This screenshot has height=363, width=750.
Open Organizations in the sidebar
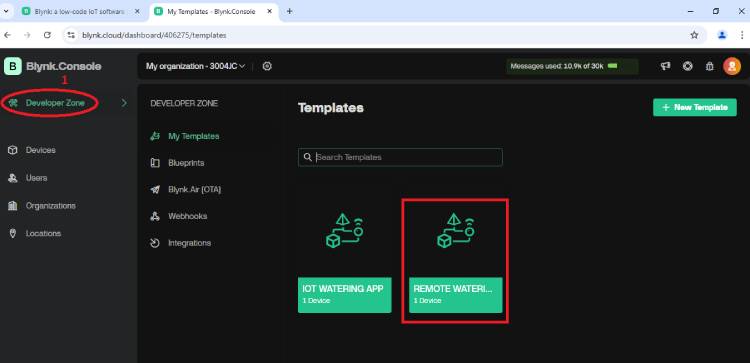(x=51, y=206)
